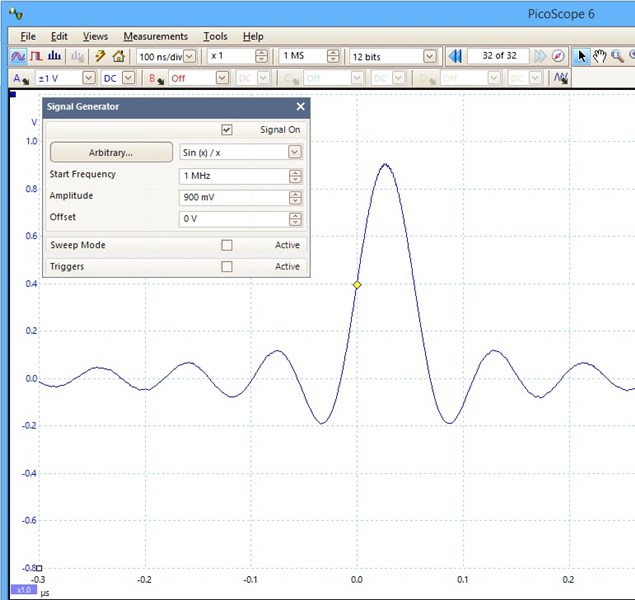
Task: Open the timebase 100 ns/div dropdown
Action: click(189, 56)
